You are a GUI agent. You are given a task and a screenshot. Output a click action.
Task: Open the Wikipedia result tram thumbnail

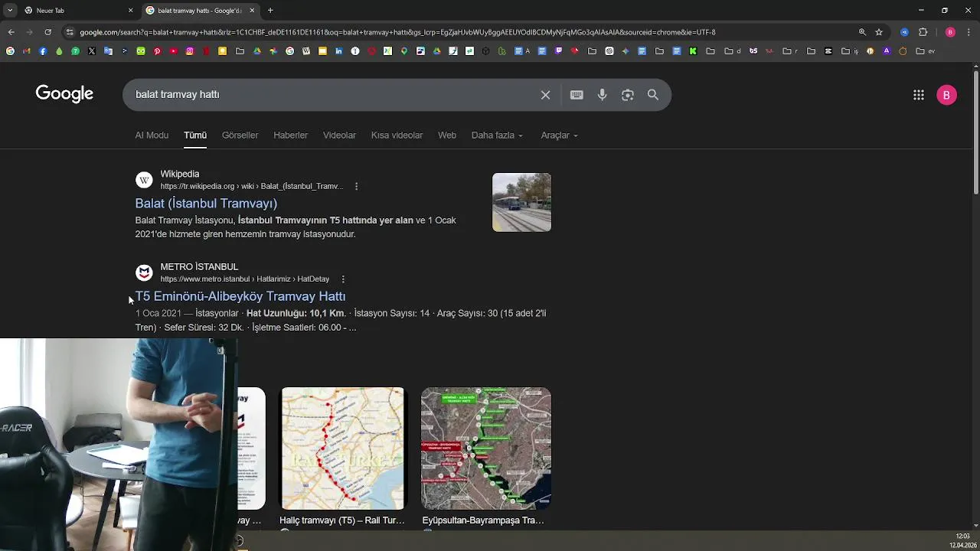[521, 202]
